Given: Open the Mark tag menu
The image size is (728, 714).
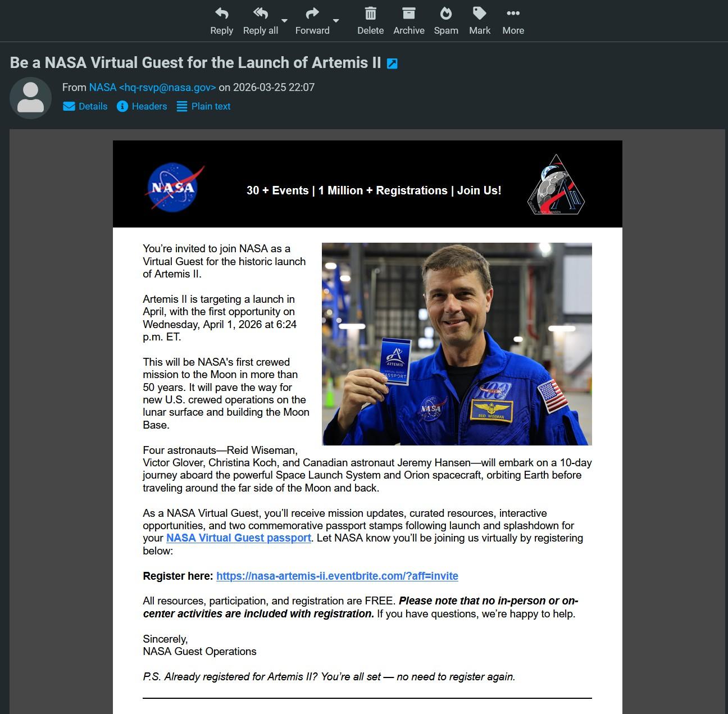Looking at the screenshot, I should click(479, 21).
